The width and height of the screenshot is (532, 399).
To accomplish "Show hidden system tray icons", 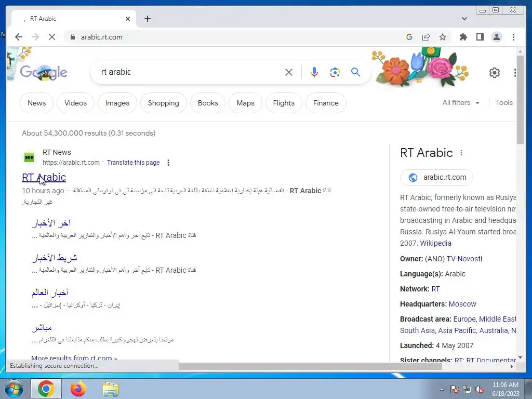I will 442,389.
